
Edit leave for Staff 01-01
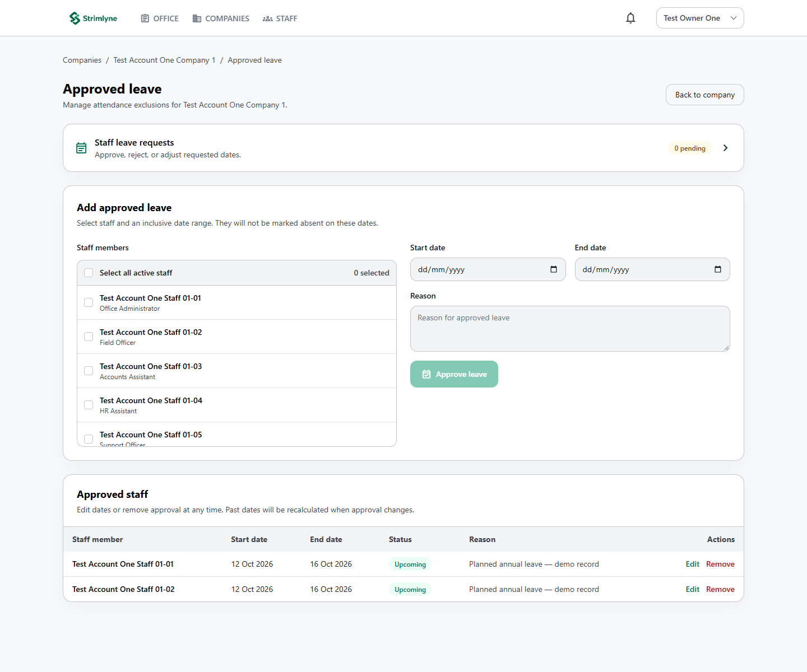click(x=692, y=564)
